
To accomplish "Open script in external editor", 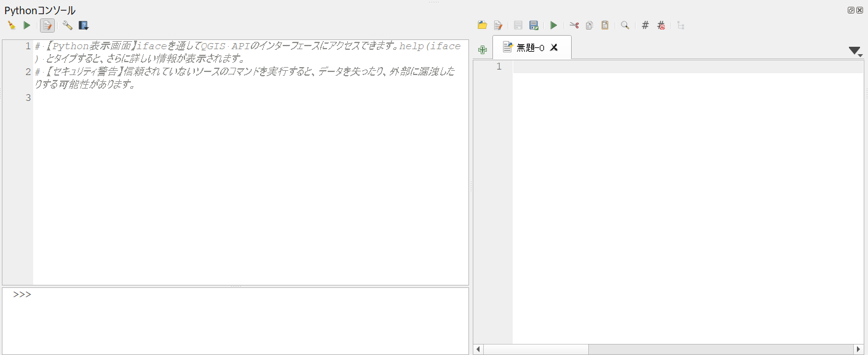I will [499, 25].
